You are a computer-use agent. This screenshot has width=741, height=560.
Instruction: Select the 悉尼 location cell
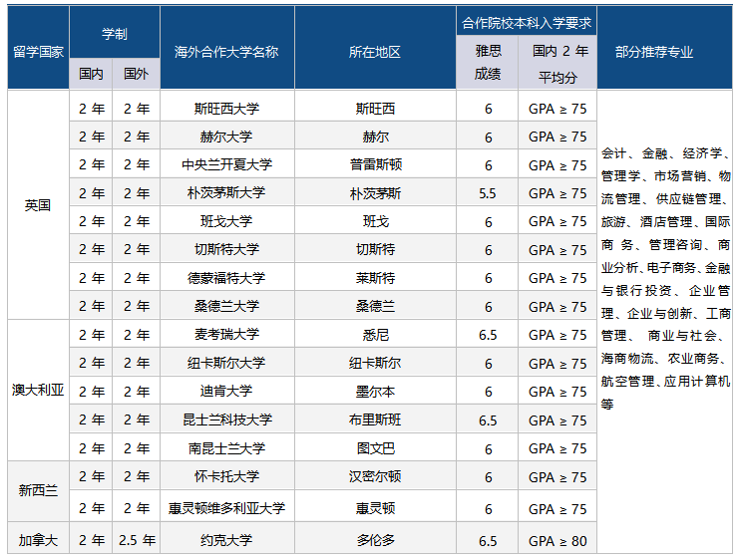tap(375, 335)
